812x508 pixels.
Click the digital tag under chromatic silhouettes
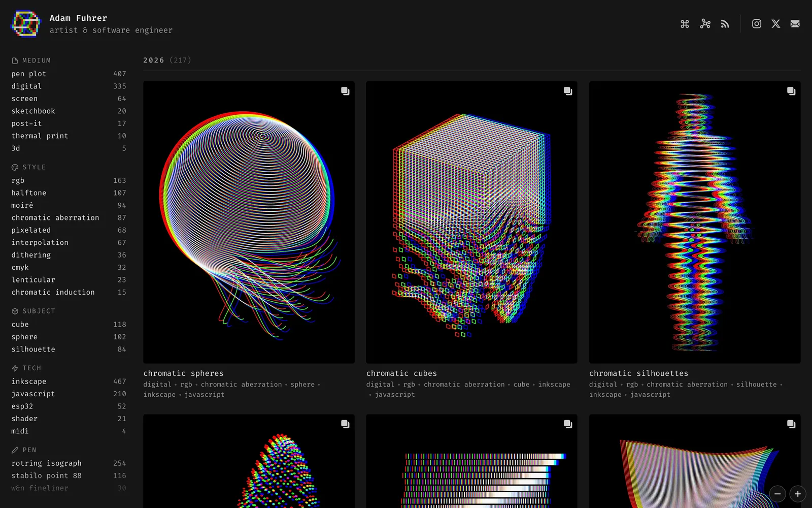point(603,385)
